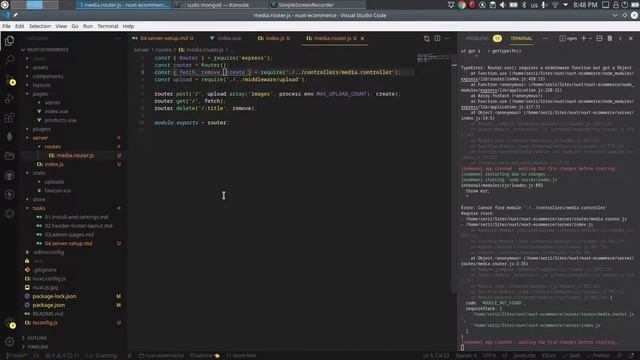
Task: Open the Explorer view in activity bar
Action: 9,41
